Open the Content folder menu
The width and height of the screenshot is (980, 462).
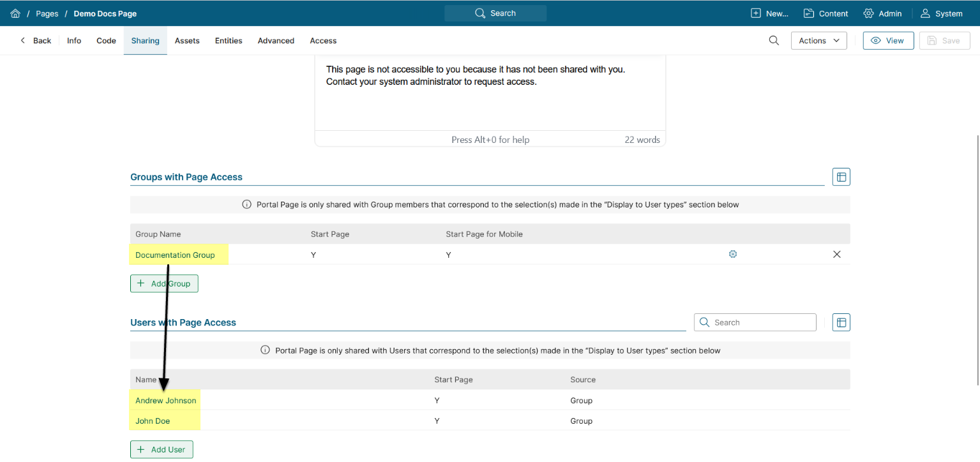pyautogui.click(x=825, y=13)
